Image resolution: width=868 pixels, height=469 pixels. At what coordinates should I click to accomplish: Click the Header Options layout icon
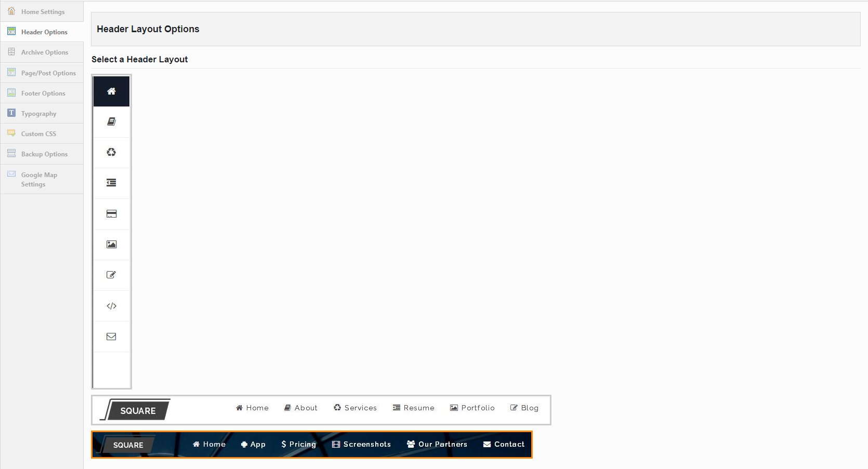click(x=11, y=31)
